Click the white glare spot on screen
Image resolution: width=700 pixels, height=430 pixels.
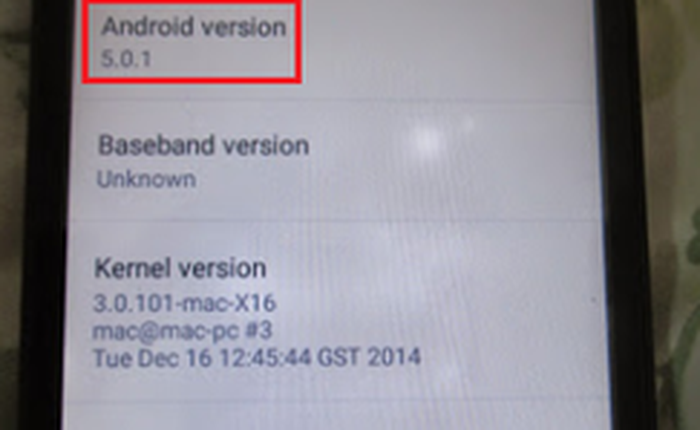(428, 138)
